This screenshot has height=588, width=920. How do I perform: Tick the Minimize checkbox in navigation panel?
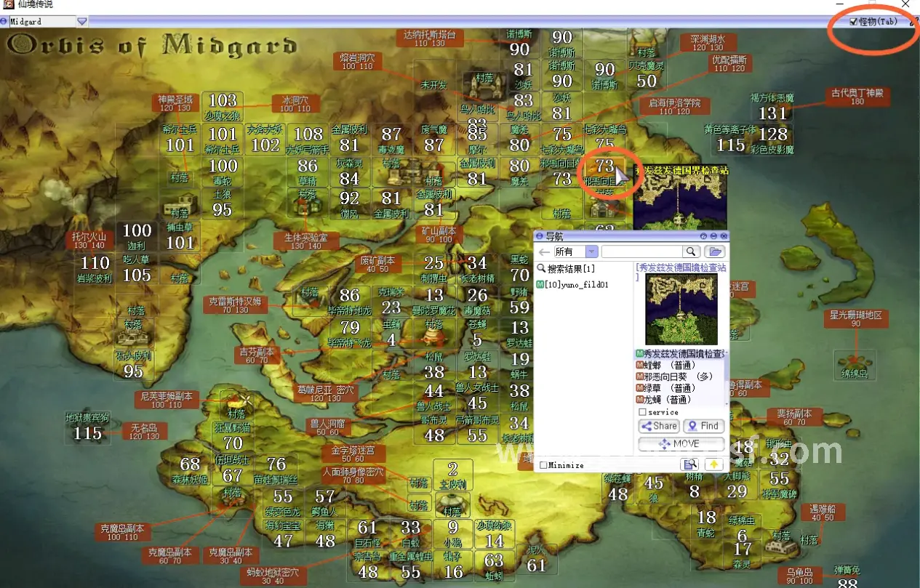click(x=543, y=465)
